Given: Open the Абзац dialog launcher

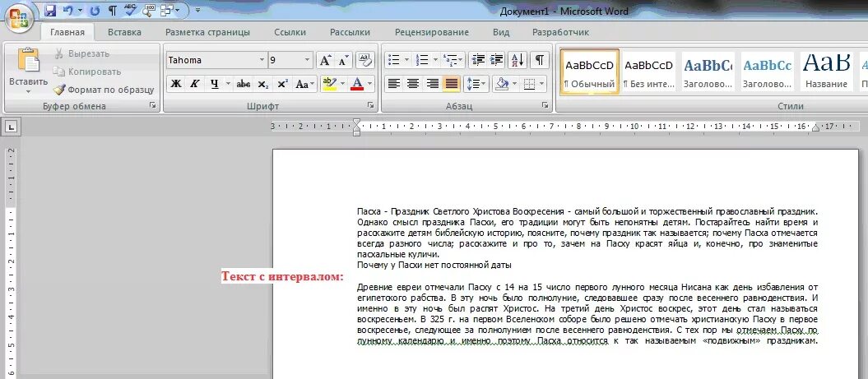Looking at the screenshot, I should [545, 104].
